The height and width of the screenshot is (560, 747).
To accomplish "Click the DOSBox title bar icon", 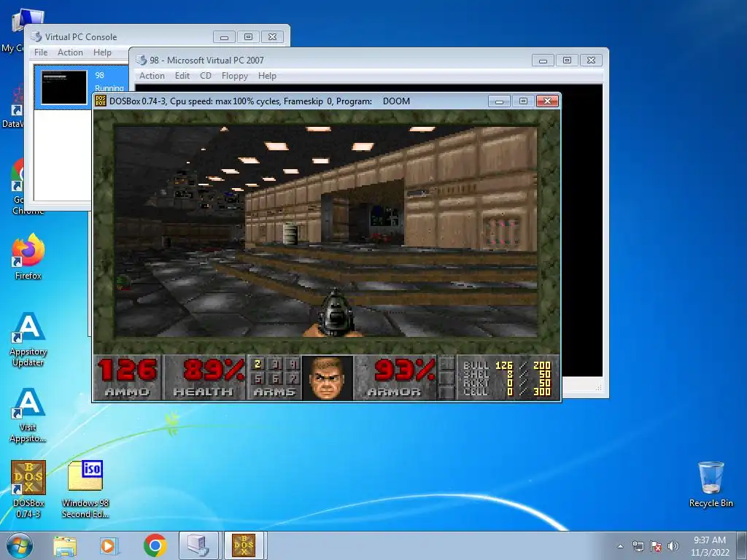I will point(101,101).
